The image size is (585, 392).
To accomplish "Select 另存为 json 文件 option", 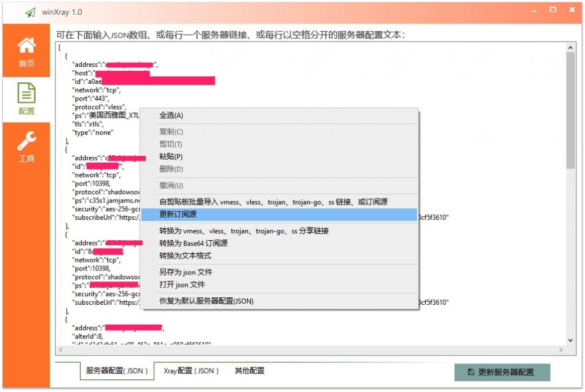I will pos(185,272).
